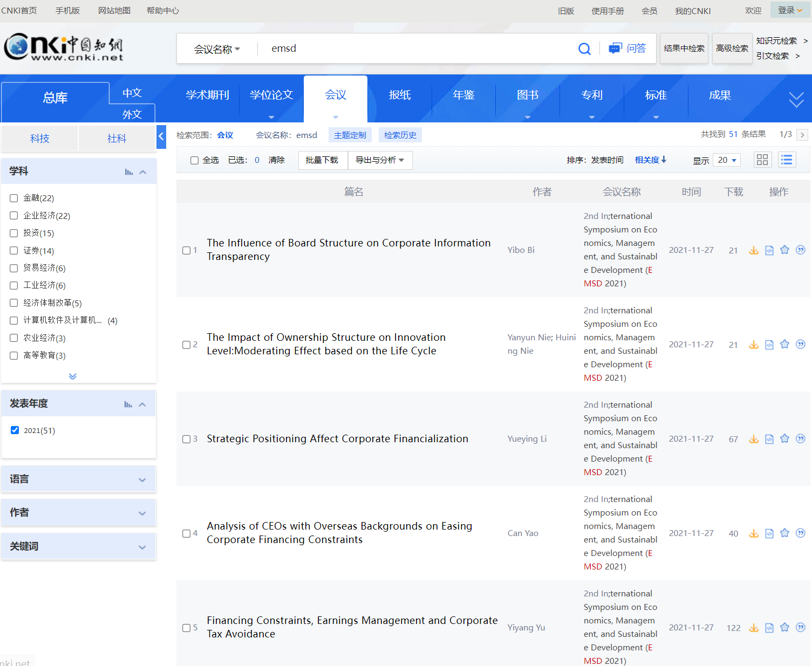Image resolution: width=812 pixels, height=666 pixels.
Task: Uncheck the 2021(51) year filter
Action: (15, 430)
